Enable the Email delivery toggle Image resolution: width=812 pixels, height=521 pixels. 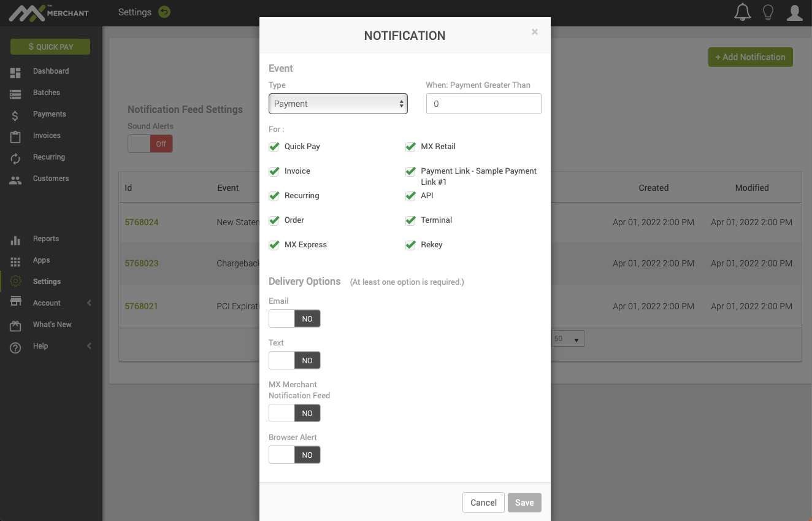tap(294, 318)
